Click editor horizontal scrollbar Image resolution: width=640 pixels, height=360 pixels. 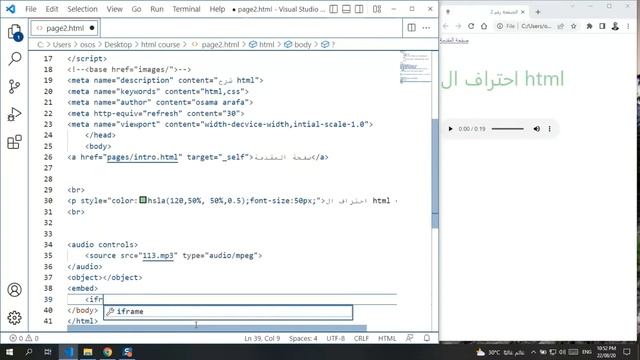click(217, 327)
